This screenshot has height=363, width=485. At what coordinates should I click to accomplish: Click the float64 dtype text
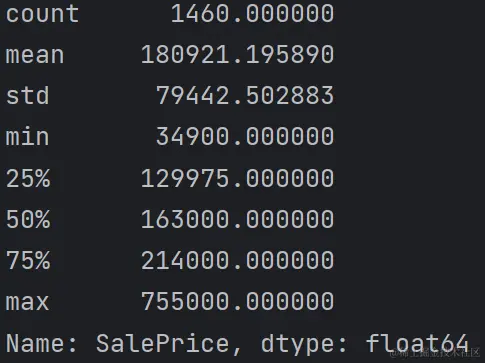tap(417, 343)
